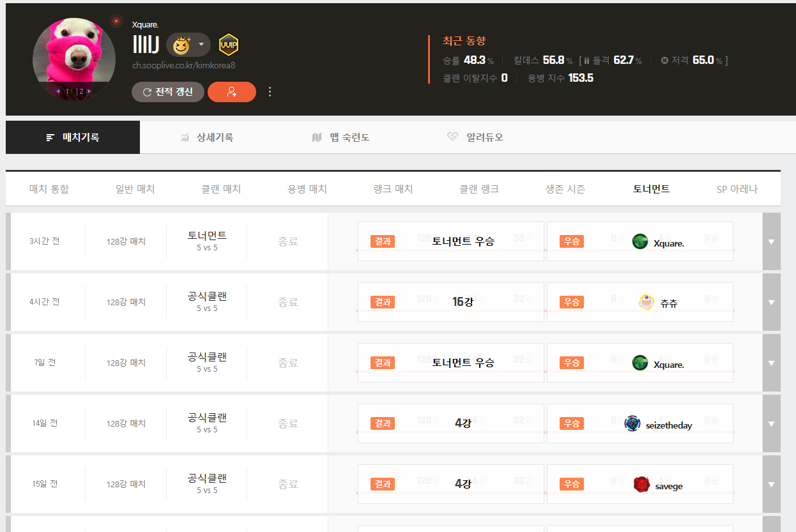This screenshot has width=796, height=532.
Task: Select the 클랜 매치 filter
Action: click(221, 189)
